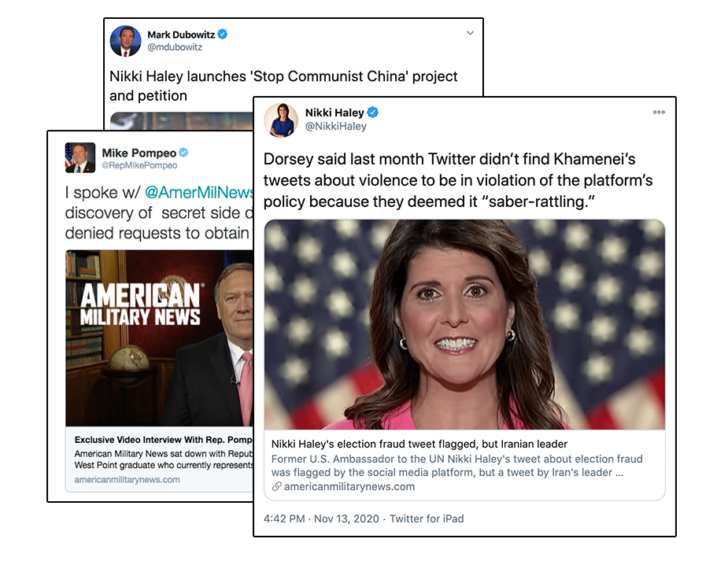Click Mike Pompeo's profile avatar
The width and height of the screenshot is (728, 572).
pyautogui.click(x=79, y=158)
